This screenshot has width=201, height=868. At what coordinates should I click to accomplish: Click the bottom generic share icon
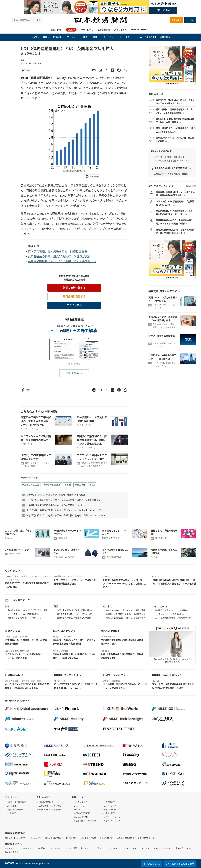[x=125, y=390]
